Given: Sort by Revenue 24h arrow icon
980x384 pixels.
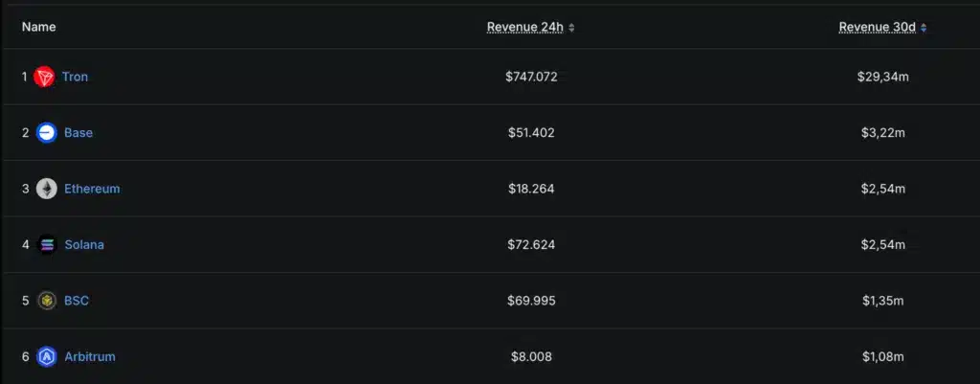Looking at the screenshot, I should click(x=571, y=28).
